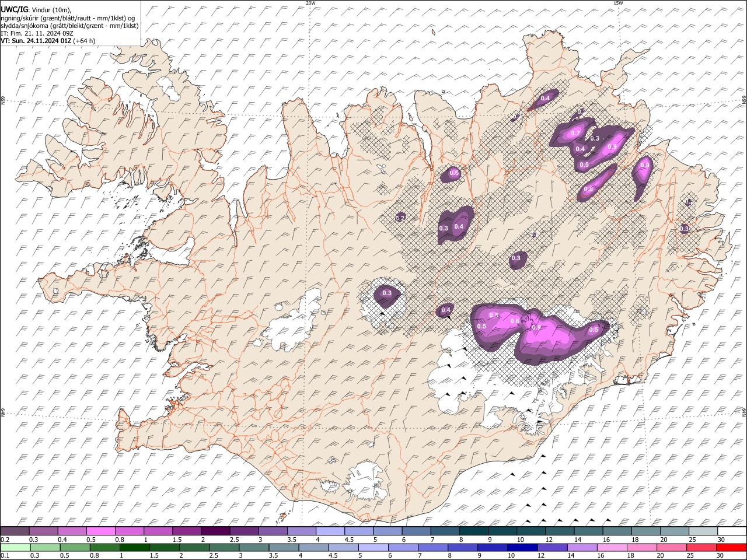
Task: Click the dark teal upper swatch between 8 and 9
Action: point(473,531)
